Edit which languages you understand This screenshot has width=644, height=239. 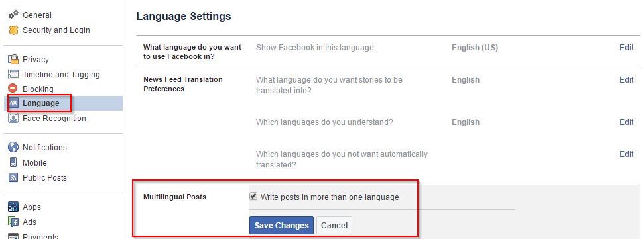626,122
